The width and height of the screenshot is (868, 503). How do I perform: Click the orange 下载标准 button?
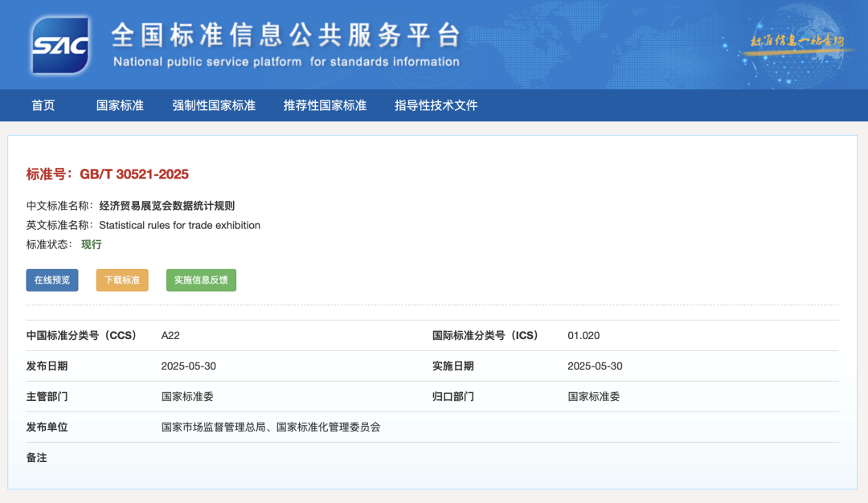pyautogui.click(x=121, y=280)
